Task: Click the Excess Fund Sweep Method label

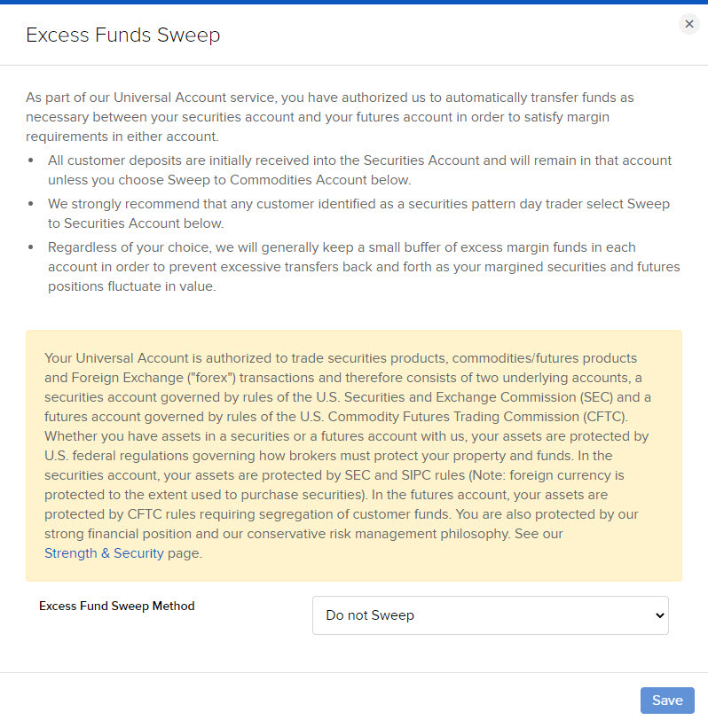Action: (116, 606)
